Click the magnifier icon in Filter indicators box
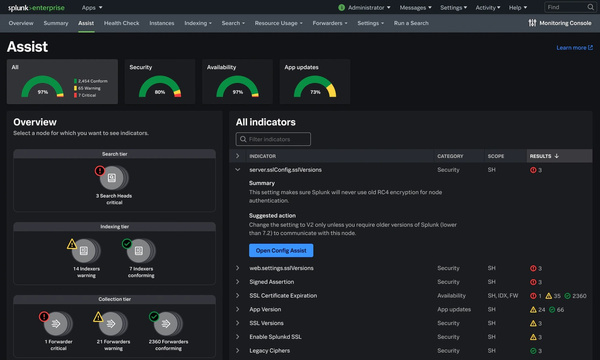Viewport: 600px width, 360px height. pos(243,139)
